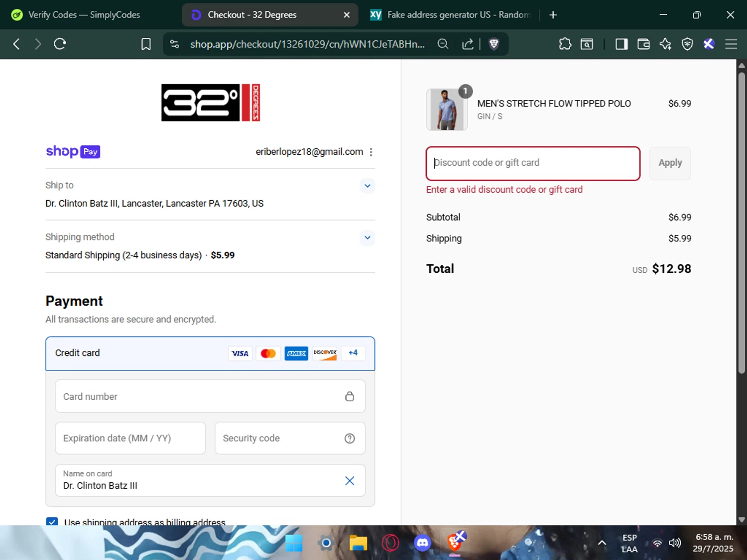This screenshot has width=747, height=560.
Task: Click the 32 Degrees logo
Action: [x=210, y=103]
